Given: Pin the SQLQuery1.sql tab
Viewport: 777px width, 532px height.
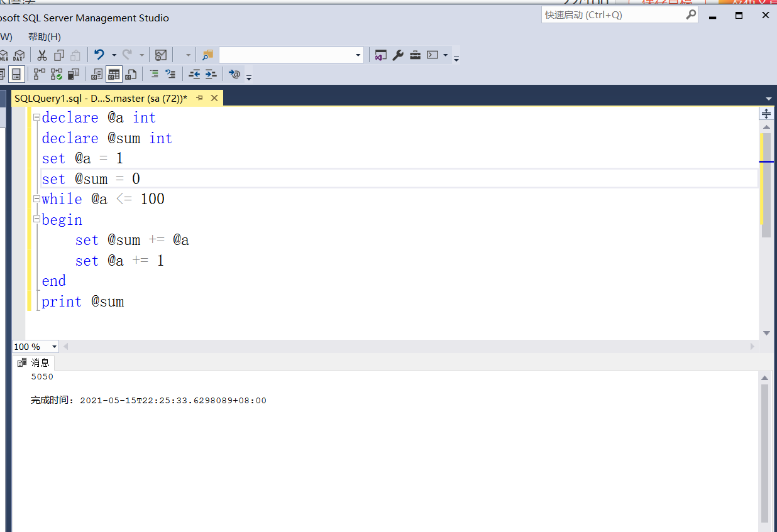Looking at the screenshot, I should 200,98.
